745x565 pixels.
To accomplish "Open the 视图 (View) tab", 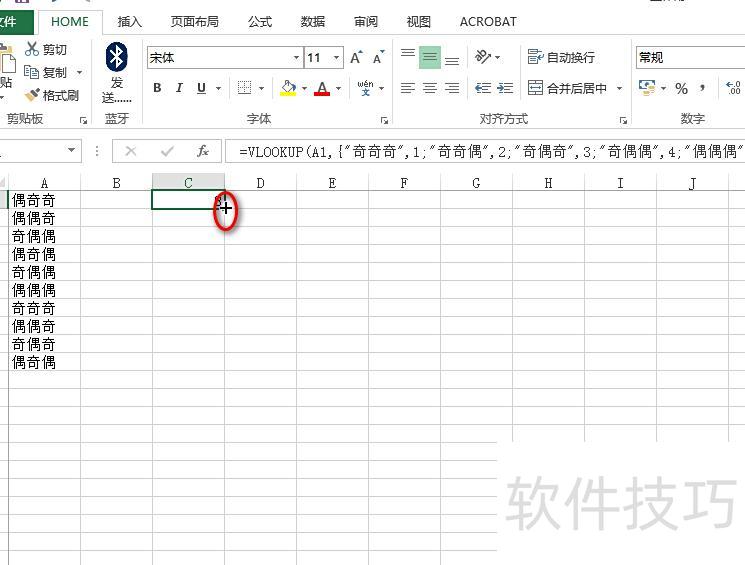I will click(x=418, y=22).
